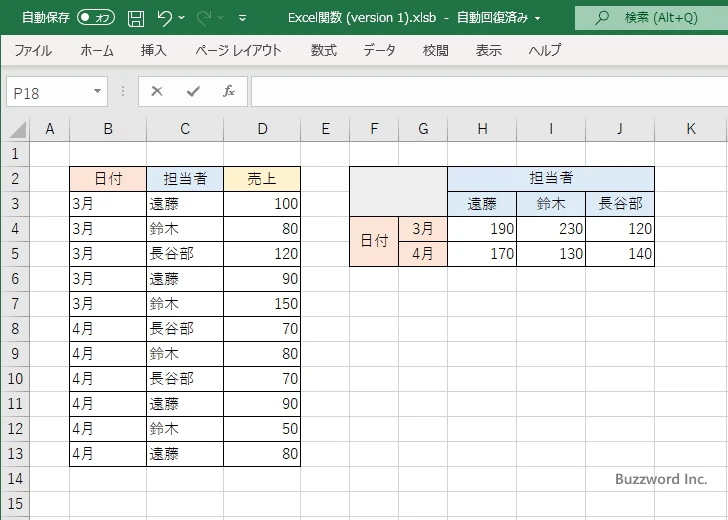Click into the formula bar input

[489, 92]
